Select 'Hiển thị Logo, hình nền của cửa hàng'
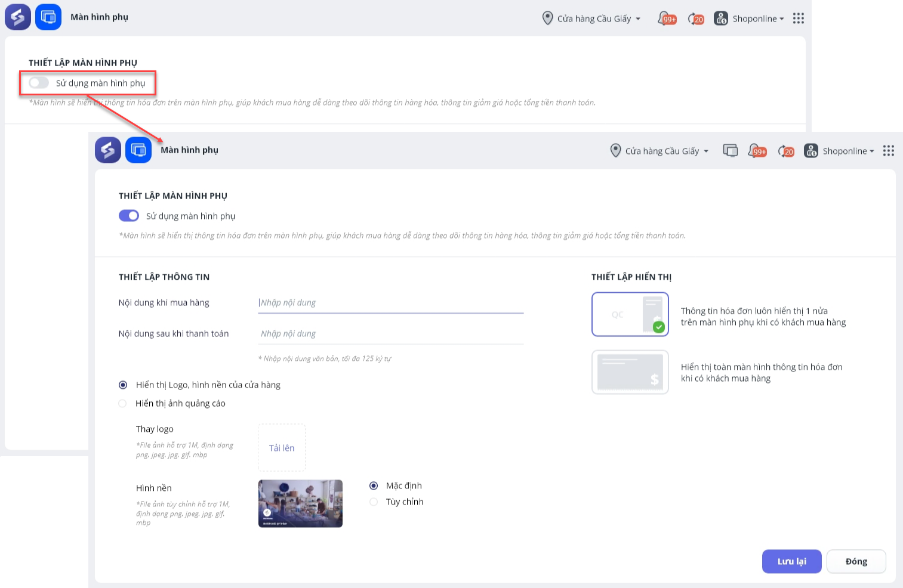 [x=123, y=385]
